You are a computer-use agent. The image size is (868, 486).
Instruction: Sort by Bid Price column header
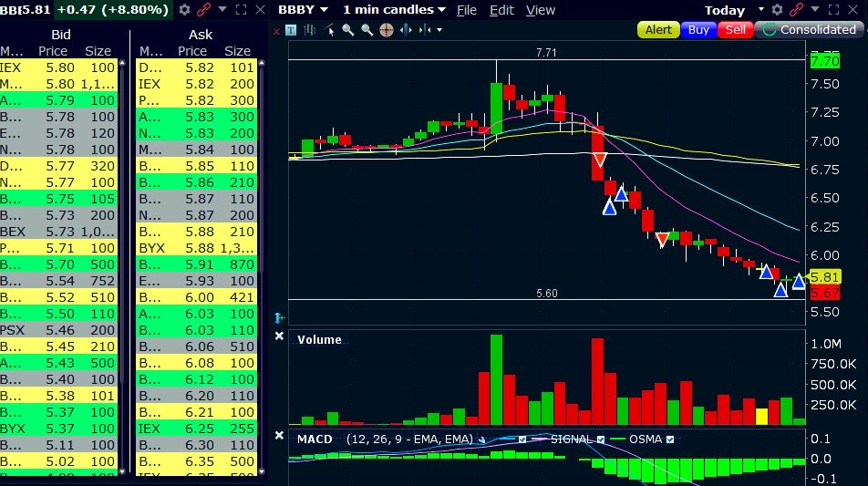click(53, 51)
